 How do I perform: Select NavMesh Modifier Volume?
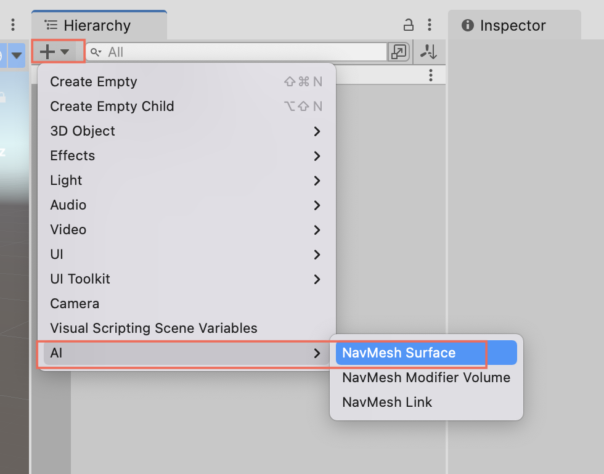pos(426,378)
